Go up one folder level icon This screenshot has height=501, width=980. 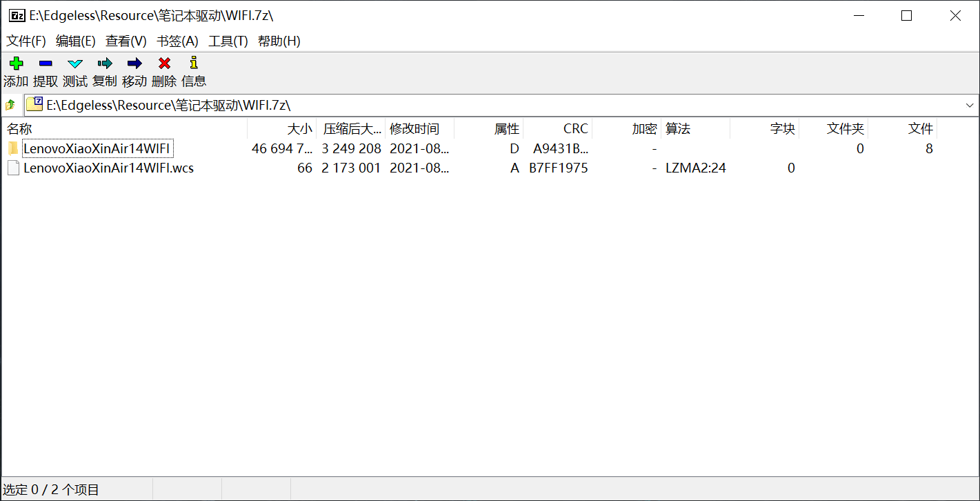coord(10,105)
